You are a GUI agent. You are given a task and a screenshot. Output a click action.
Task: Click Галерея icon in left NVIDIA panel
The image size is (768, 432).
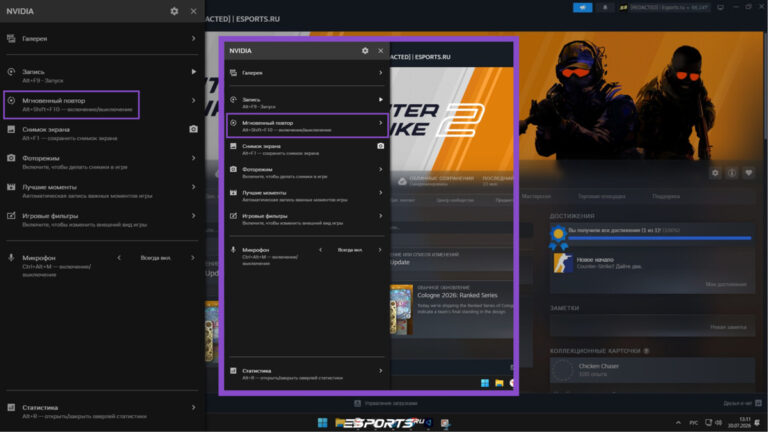(x=11, y=38)
